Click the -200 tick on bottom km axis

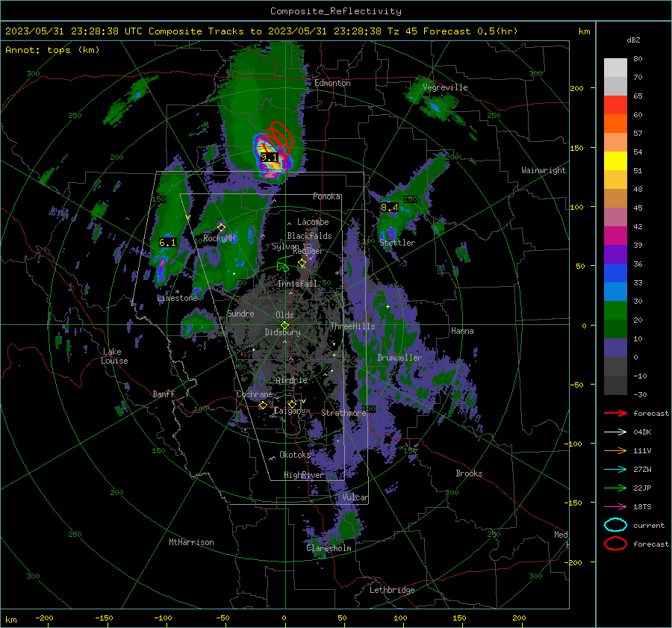point(44,618)
